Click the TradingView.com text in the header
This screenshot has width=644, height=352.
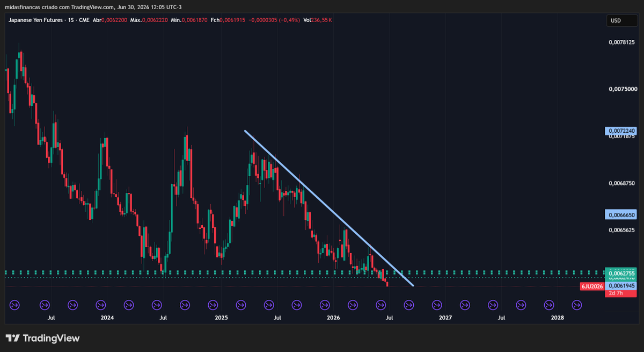coord(93,7)
